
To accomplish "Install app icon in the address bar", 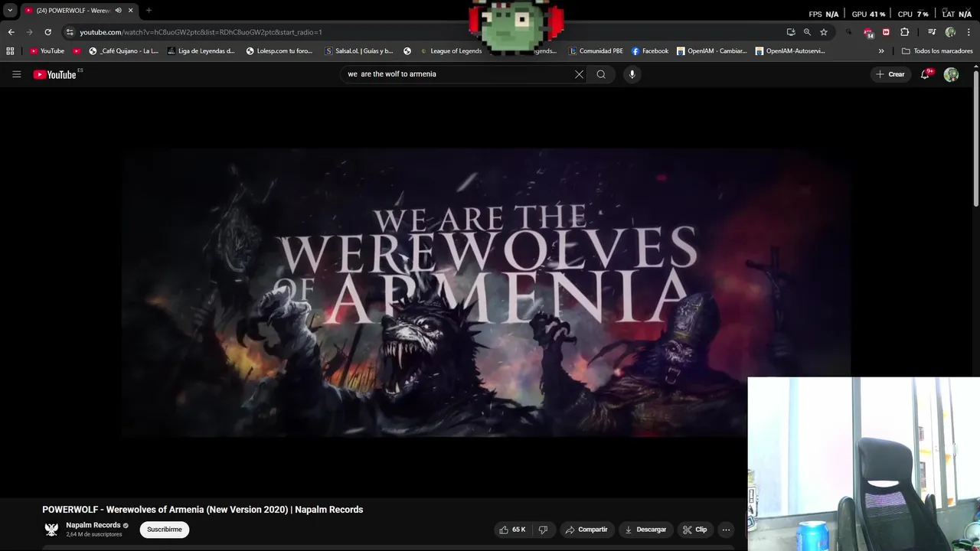I will pos(791,32).
